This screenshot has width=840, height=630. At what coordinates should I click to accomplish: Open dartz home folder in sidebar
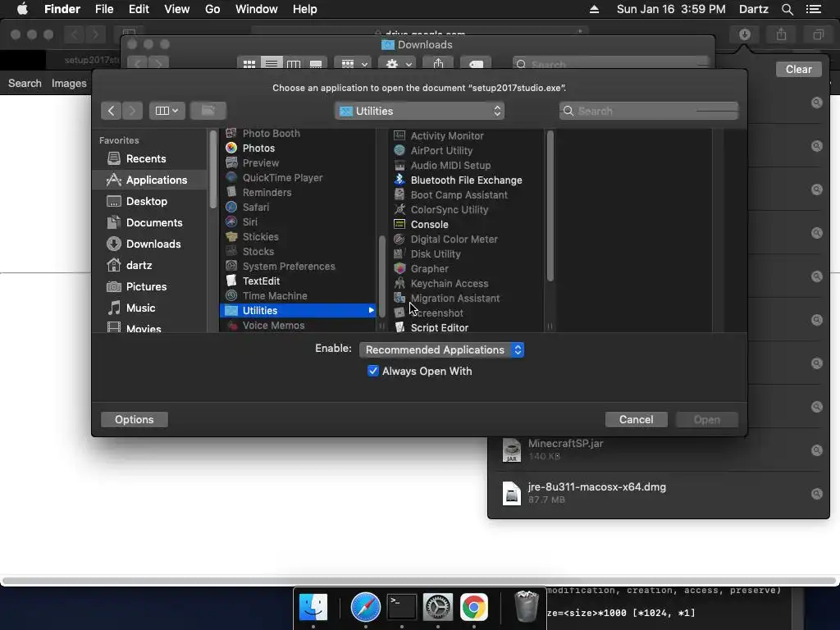139,266
